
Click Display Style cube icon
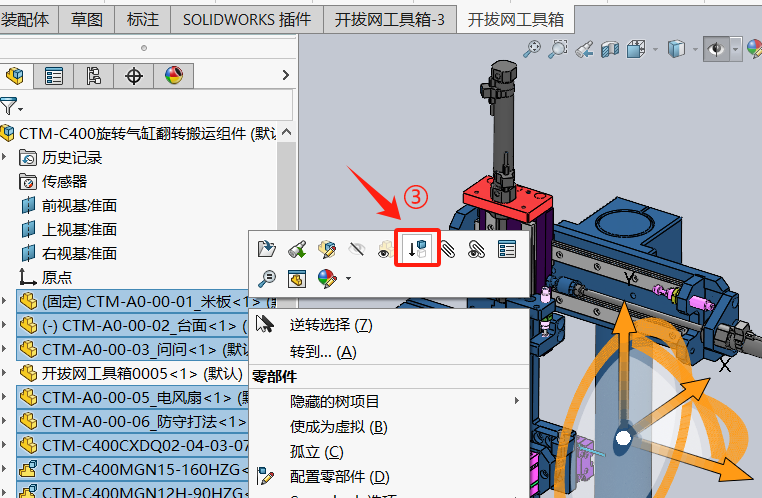click(x=676, y=49)
